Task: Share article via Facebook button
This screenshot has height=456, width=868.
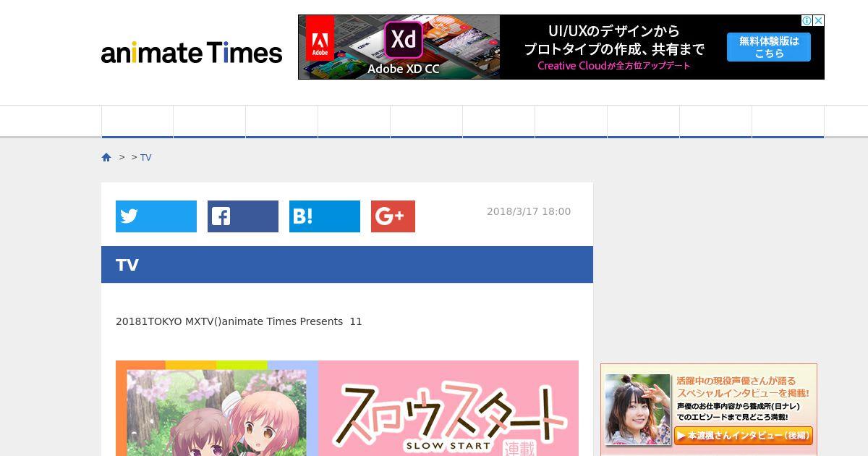Action: tap(243, 216)
